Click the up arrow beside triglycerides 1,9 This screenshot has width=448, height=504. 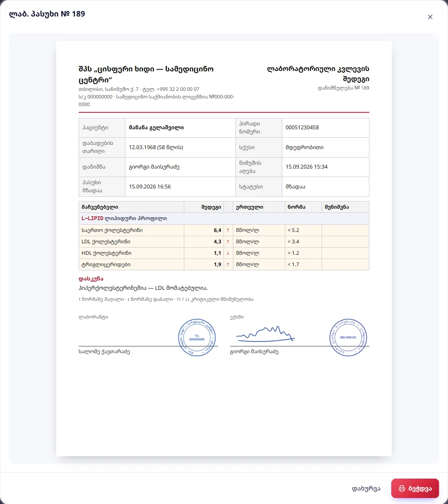[228, 264]
